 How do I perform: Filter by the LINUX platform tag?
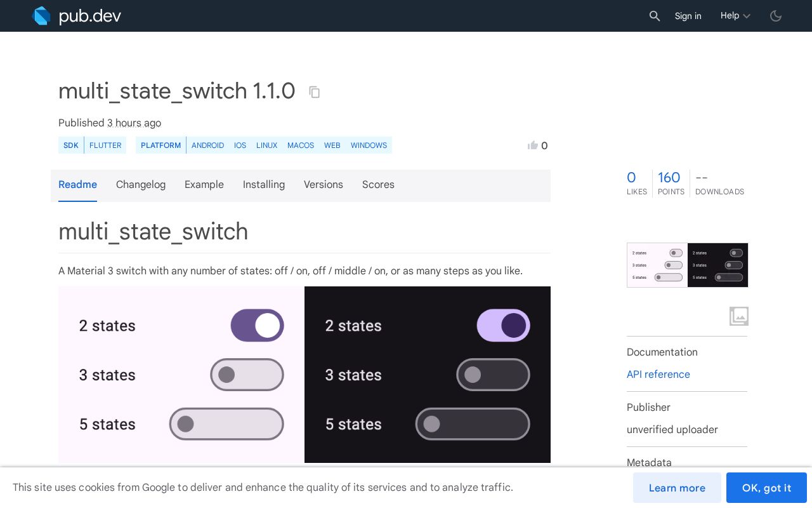[x=266, y=145]
